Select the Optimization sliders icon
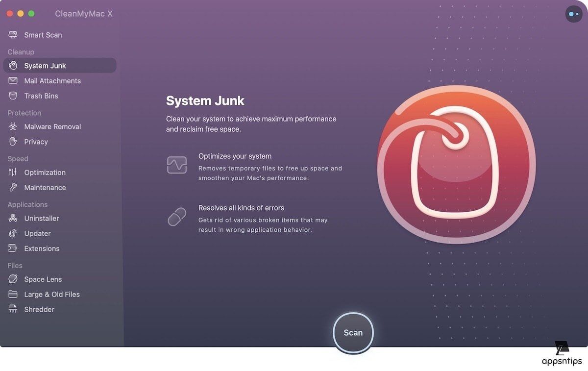The width and height of the screenshot is (588, 371). 13,172
